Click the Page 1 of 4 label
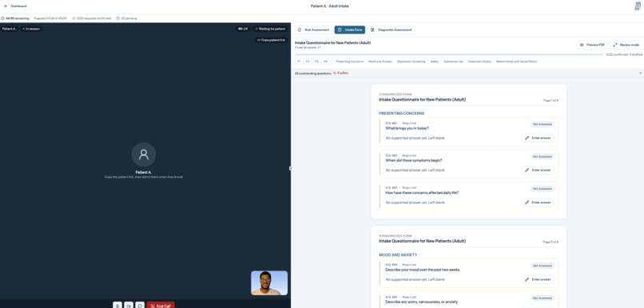Image resolution: width=644 pixels, height=308 pixels. pos(551,101)
